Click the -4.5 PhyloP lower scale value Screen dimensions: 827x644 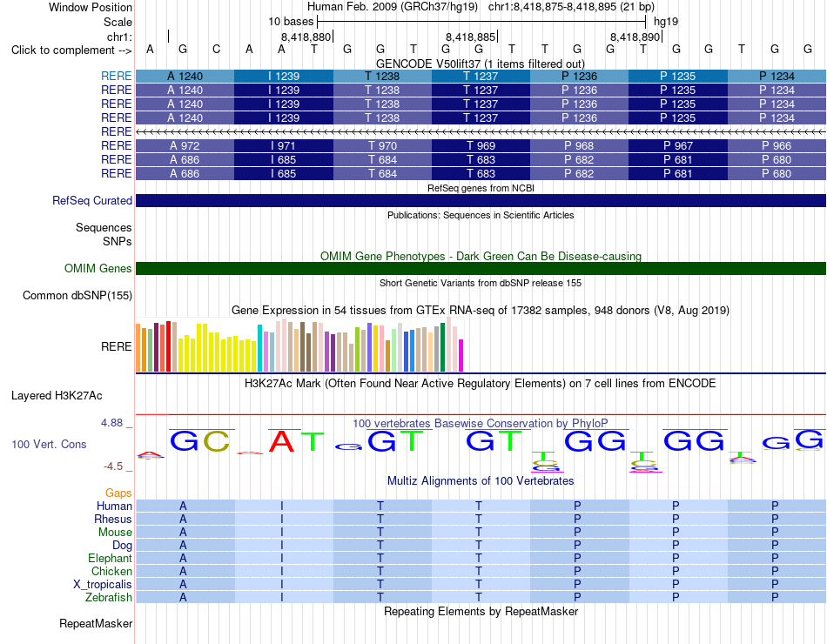(x=113, y=466)
